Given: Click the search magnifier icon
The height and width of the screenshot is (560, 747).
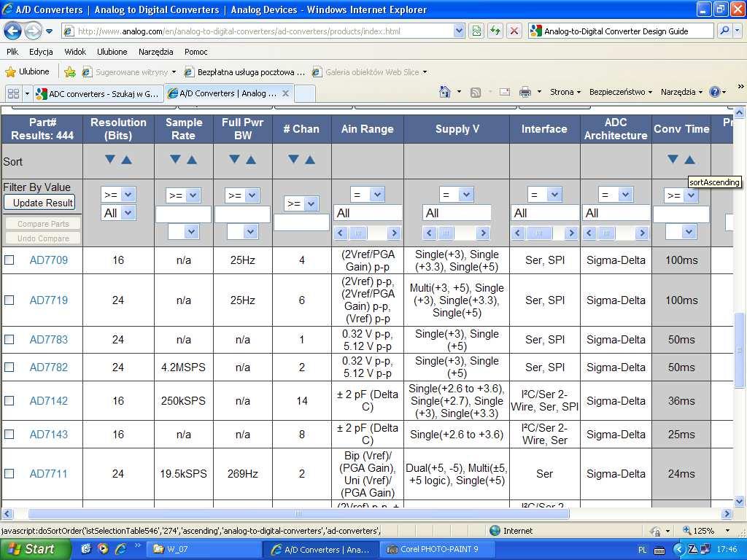Looking at the screenshot, I should tap(724, 31).
